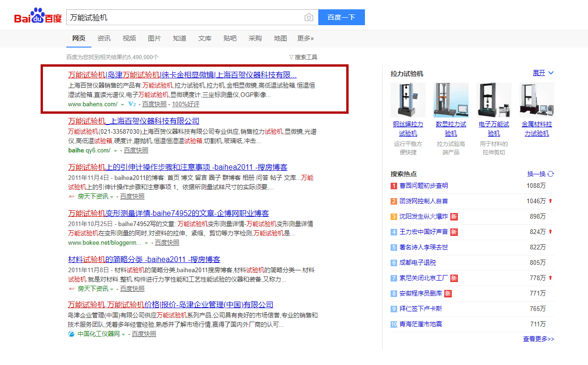Open 岛津万能试验机|徕卡金相显微镜 first result
This screenshot has width=588, height=365.
click(182, 75)
